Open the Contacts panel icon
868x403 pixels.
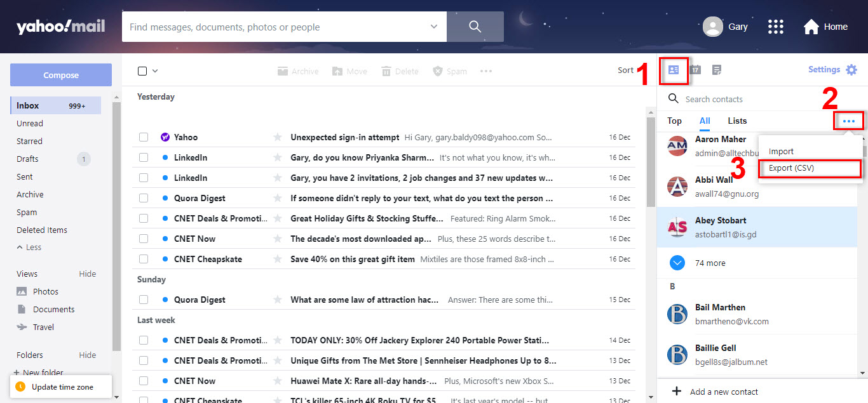674,70
